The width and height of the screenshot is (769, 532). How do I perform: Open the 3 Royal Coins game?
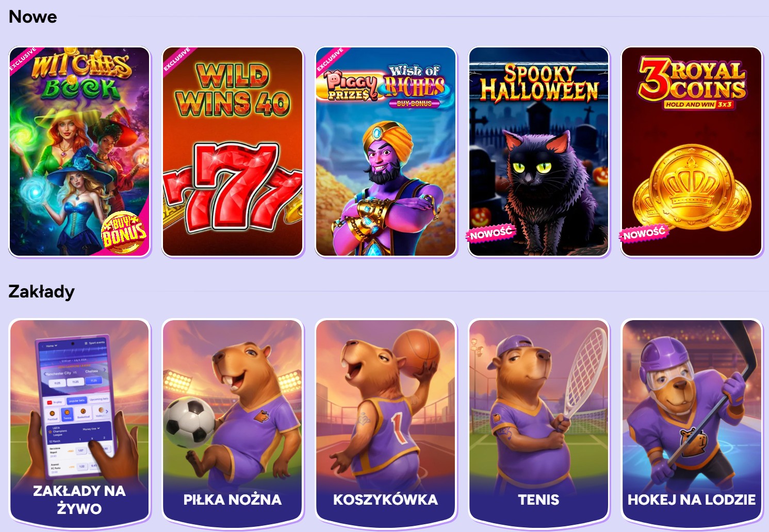coord(692,152)
